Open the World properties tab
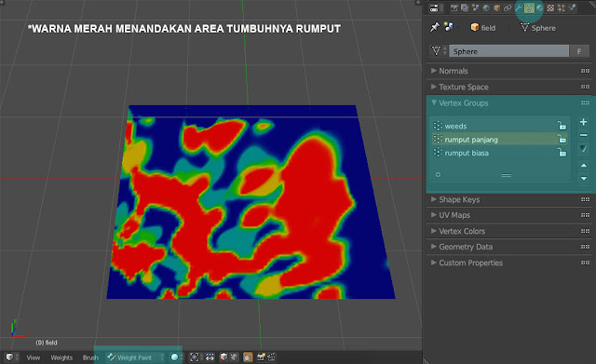Screen dimensions: 596x364 tap(486, 7)
